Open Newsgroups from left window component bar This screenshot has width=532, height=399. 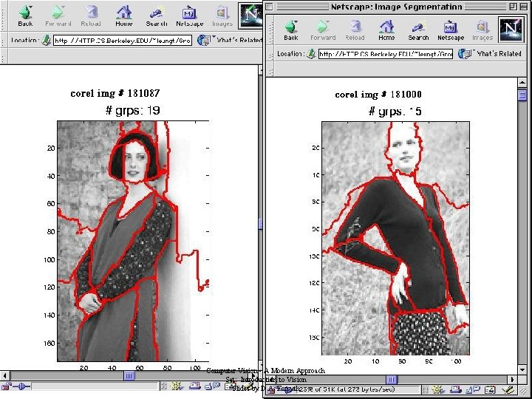pos(212,386)
